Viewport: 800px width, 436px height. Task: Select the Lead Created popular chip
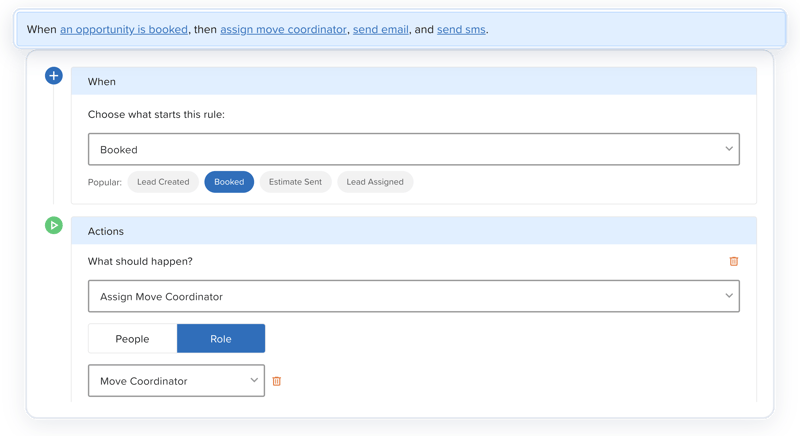[x=163, y=182]
